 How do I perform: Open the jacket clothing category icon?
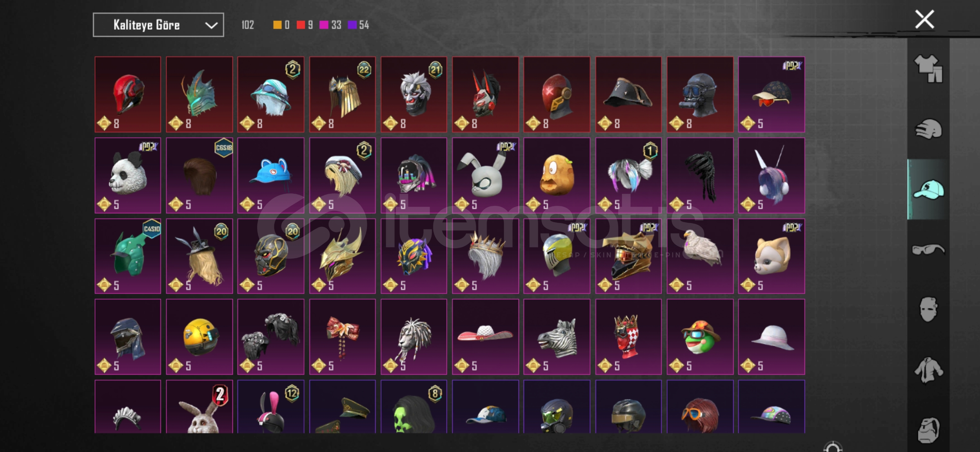[928, 370]
